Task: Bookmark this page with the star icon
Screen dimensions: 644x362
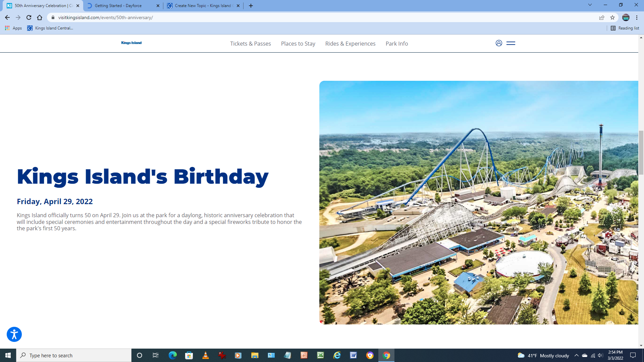Action: coord(612,17)
